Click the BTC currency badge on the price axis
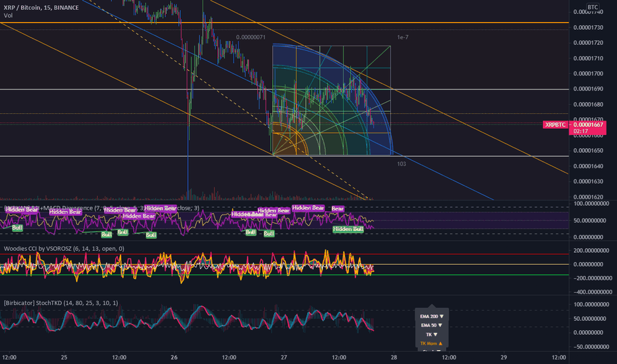This screenshot has width=617, height=364. coord(593,7)
